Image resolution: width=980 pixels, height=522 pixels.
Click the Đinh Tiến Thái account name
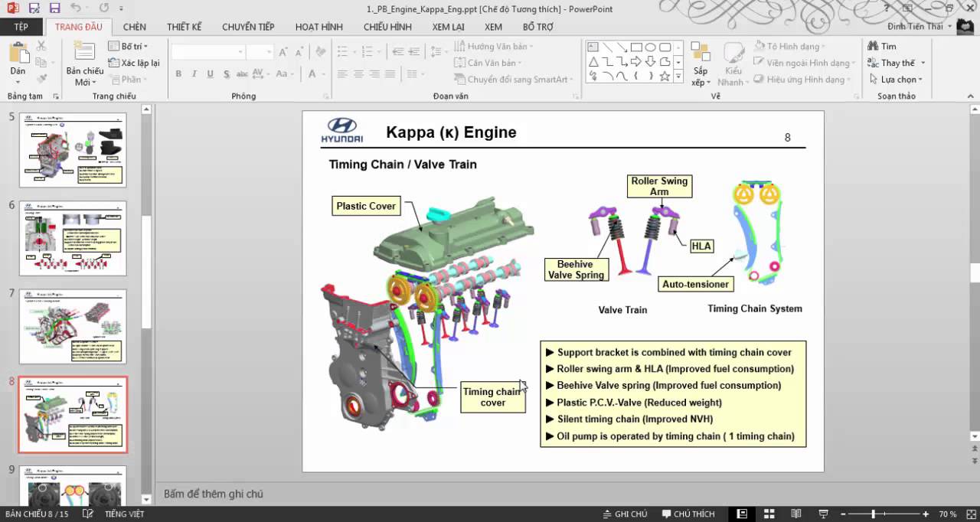(915, 27)
